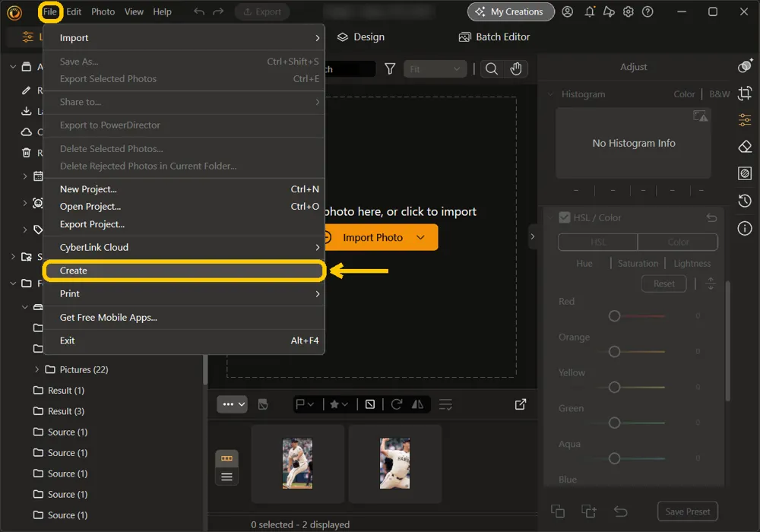The height and width of the screenshot is (532, 760).
Task: Open the user account icon
Action: click(x=567, y=11)
